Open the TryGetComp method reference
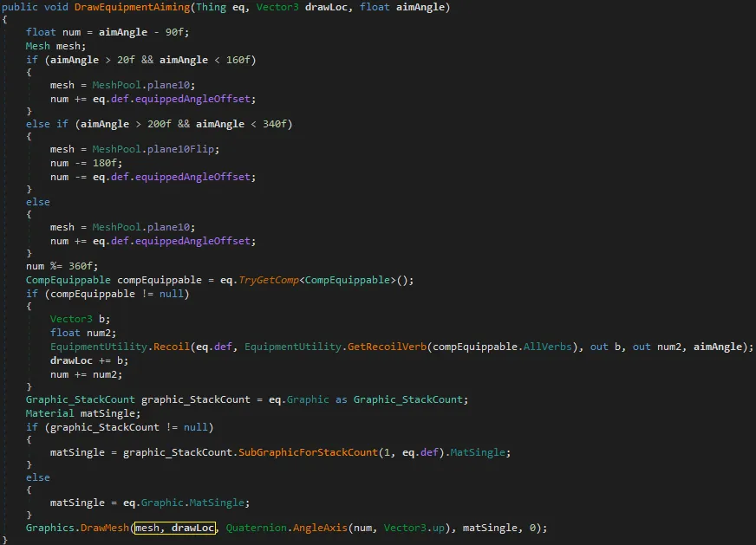 pyautogui.click(x=264, y=280)
